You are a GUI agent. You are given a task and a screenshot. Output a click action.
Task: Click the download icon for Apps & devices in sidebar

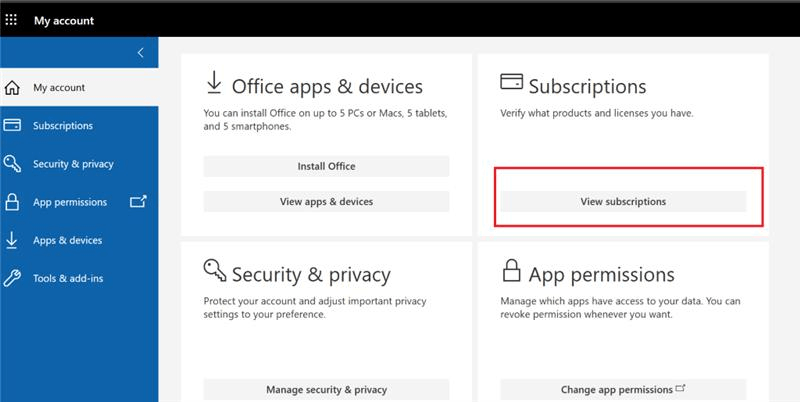point(12,240)
